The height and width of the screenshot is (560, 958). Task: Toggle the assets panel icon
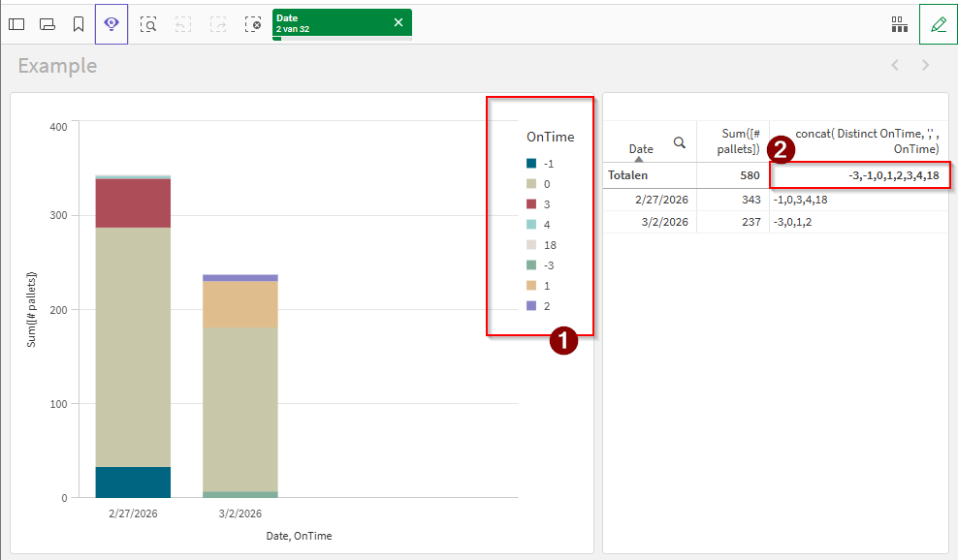(16, 24)
